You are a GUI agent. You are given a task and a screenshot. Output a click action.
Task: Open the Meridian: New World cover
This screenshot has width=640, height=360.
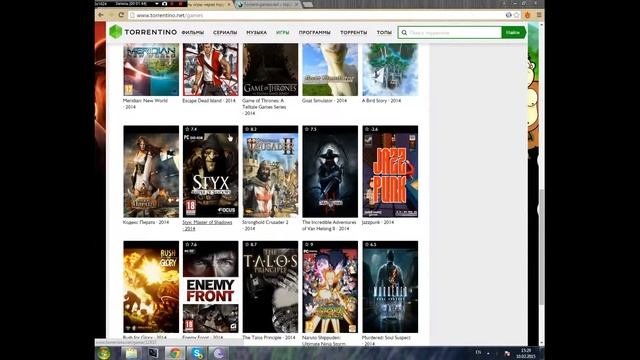pyautogui.click(x=151, y=70)
